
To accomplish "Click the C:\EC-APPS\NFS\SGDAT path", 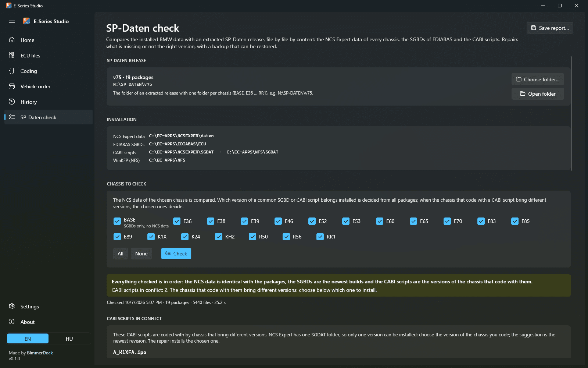I will (252, 152).
